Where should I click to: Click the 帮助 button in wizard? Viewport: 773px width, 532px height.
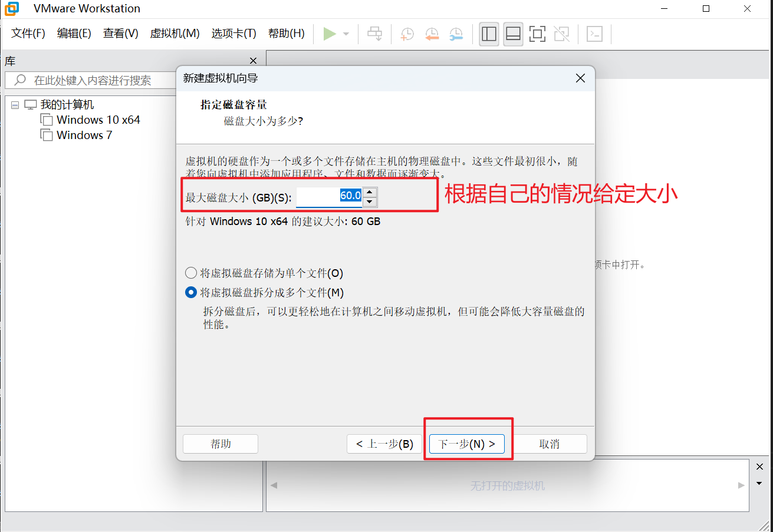click(x=221, y=444)
